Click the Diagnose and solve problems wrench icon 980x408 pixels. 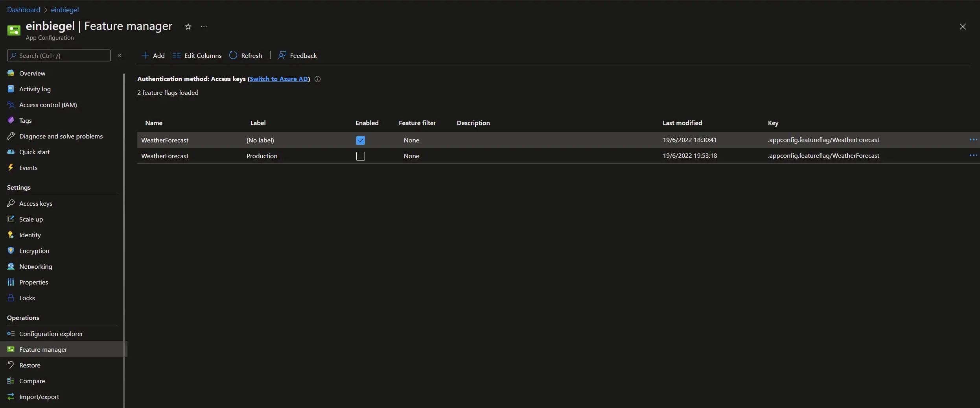(11, 136)
